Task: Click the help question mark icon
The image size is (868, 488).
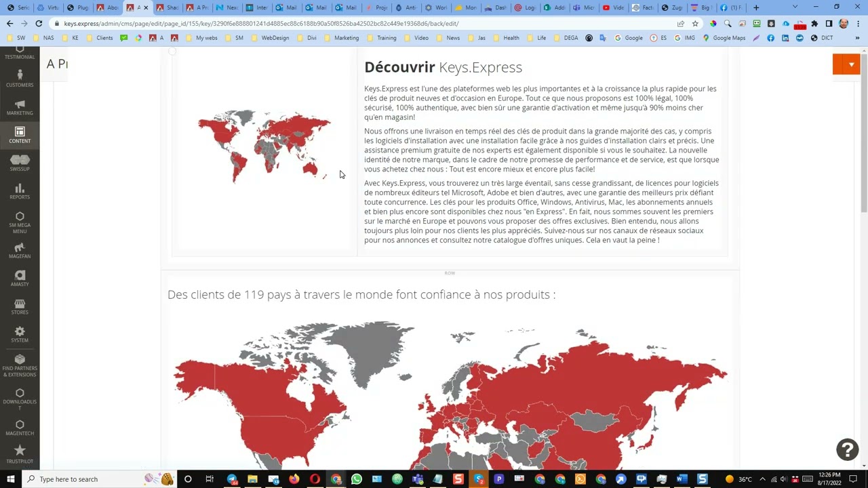Action: click(847, 449)
